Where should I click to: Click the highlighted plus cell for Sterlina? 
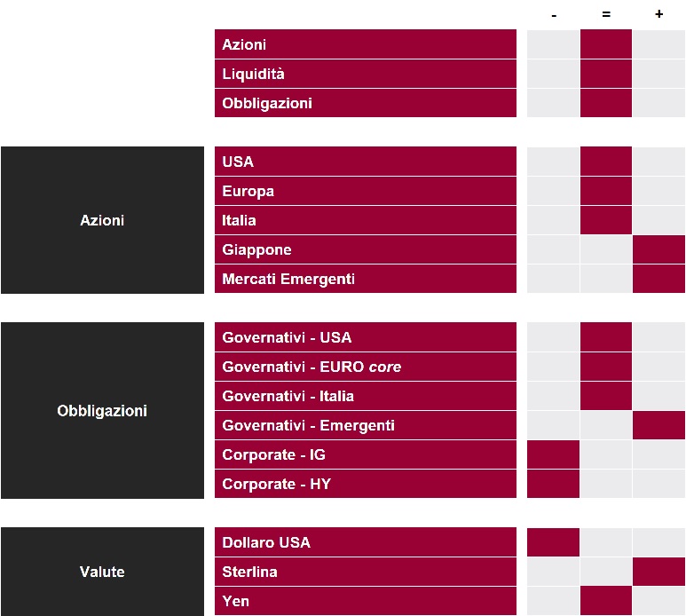[658, 572]
